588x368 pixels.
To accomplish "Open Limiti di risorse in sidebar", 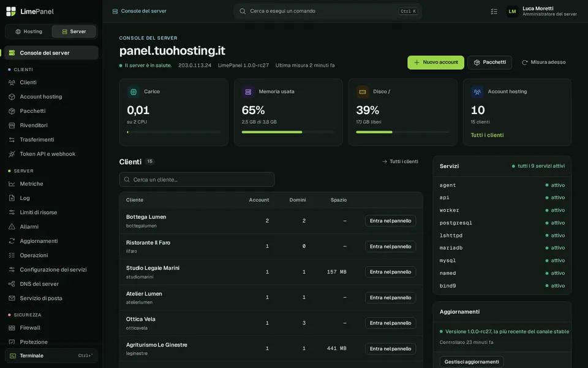I will pyautogui.click(x=51, y=213).
